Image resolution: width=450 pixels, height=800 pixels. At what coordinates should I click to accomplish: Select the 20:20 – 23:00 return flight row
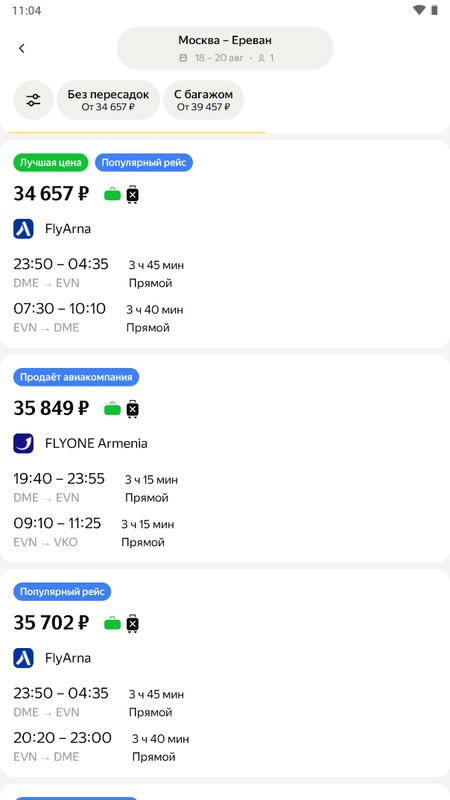[x=101, y=745]
